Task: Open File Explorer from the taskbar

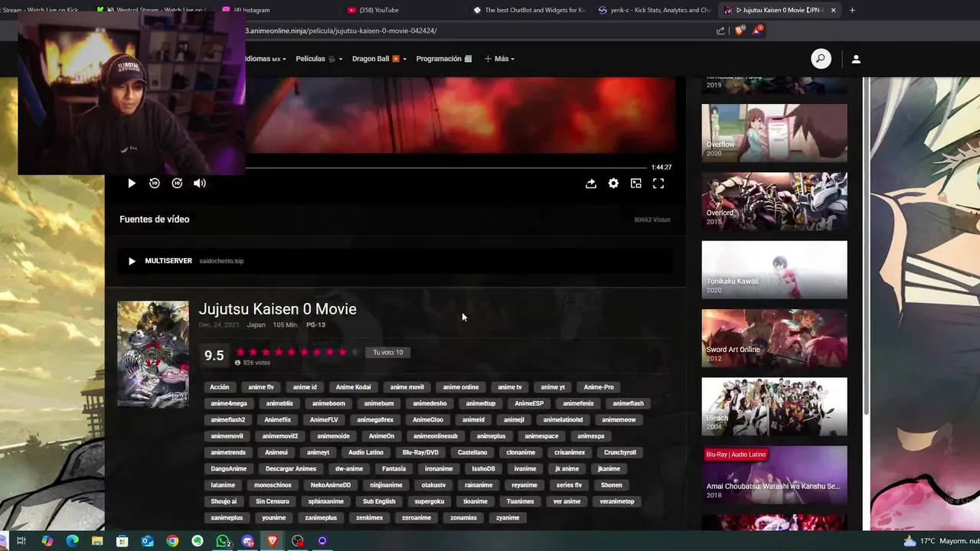Action: coord(97,541)
